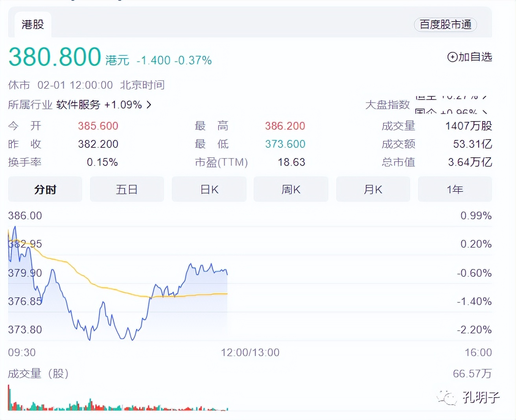Click the 总市值 3.64万亿 value
516x420 pixels.
(469, 162)
